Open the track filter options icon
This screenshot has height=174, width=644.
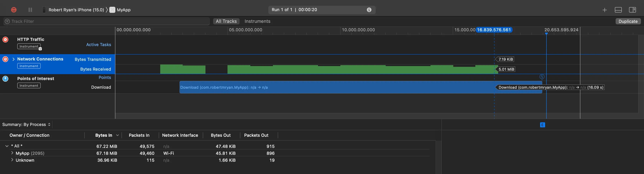7,21
